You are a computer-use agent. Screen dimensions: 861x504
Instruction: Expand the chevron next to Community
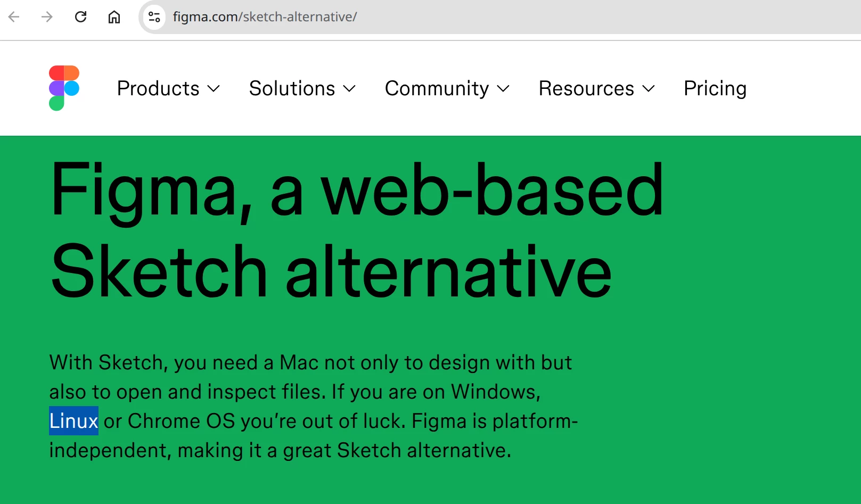coord(503,89)
